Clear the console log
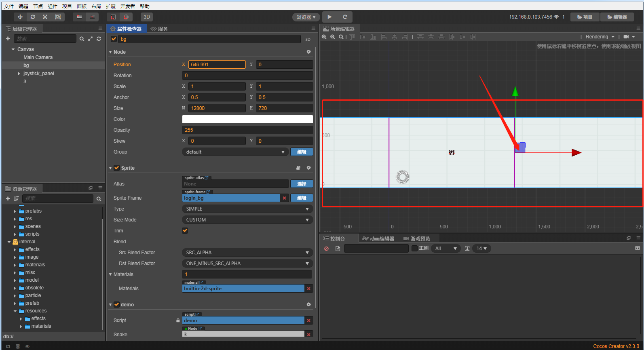 coord(327,249)
